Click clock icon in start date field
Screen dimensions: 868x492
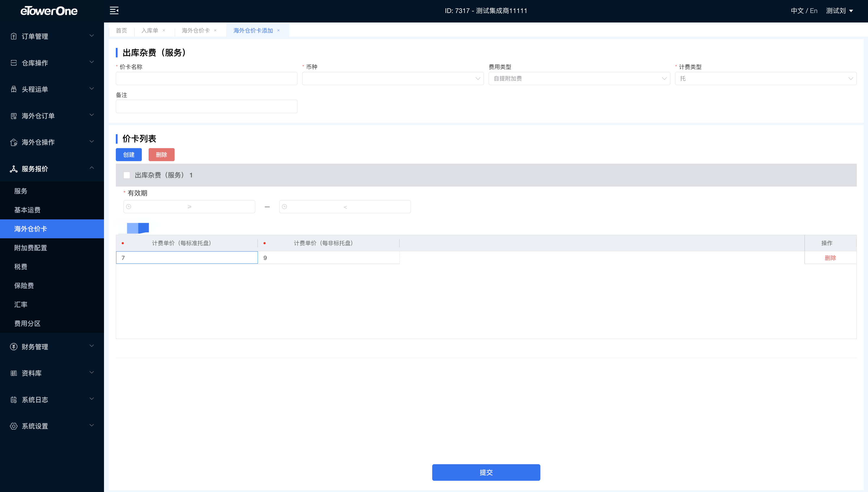pos(129,206)
